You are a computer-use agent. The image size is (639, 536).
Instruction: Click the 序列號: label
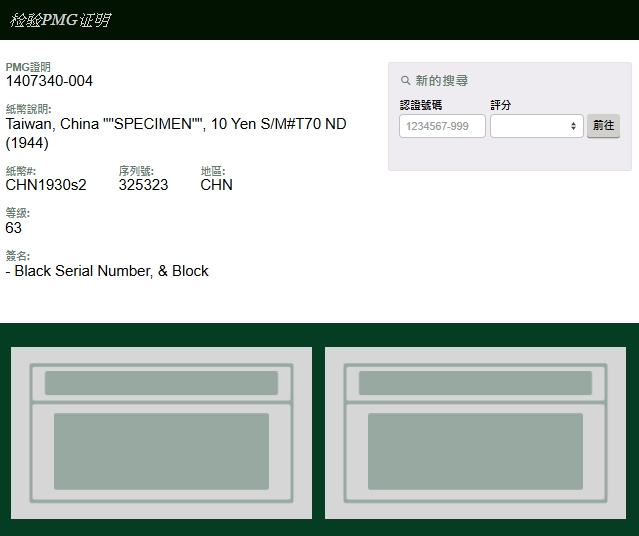coord(136,171)
